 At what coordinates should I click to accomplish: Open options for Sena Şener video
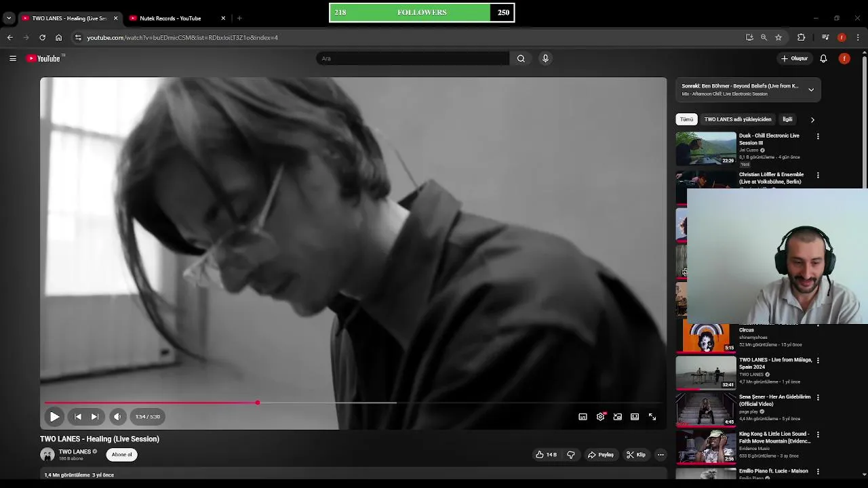coord(818,397)
